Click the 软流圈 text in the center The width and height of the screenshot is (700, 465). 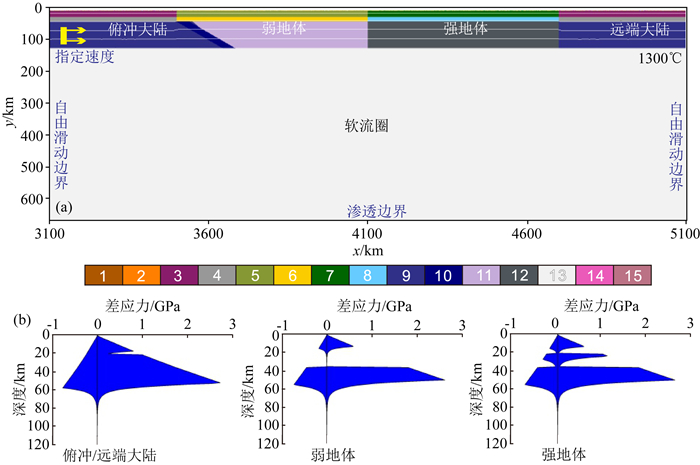[366, 127]
